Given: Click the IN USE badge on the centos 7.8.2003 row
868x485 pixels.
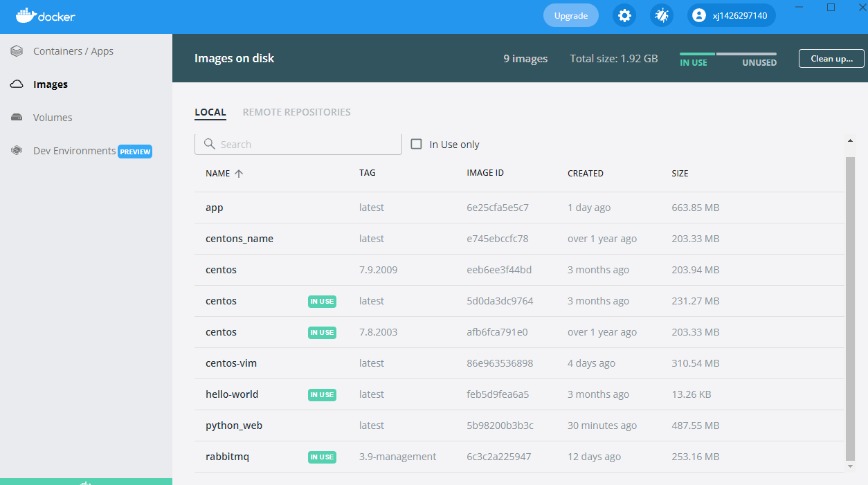Looking at the screenshot, I should coord(322,332).
